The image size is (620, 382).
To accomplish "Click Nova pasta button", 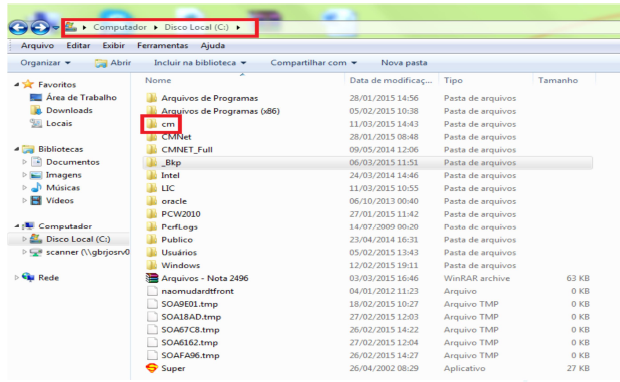I will [404, 63].
